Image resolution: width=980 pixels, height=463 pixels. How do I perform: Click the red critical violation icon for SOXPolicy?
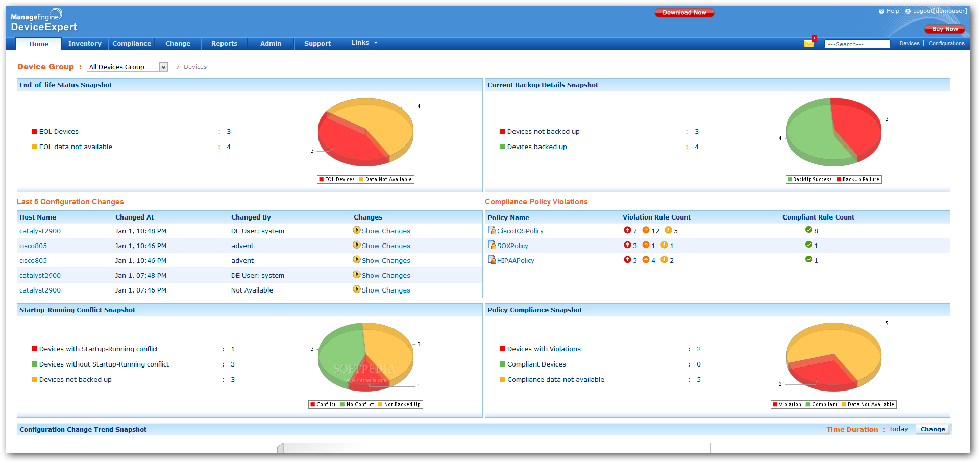[x=627, y=245]
